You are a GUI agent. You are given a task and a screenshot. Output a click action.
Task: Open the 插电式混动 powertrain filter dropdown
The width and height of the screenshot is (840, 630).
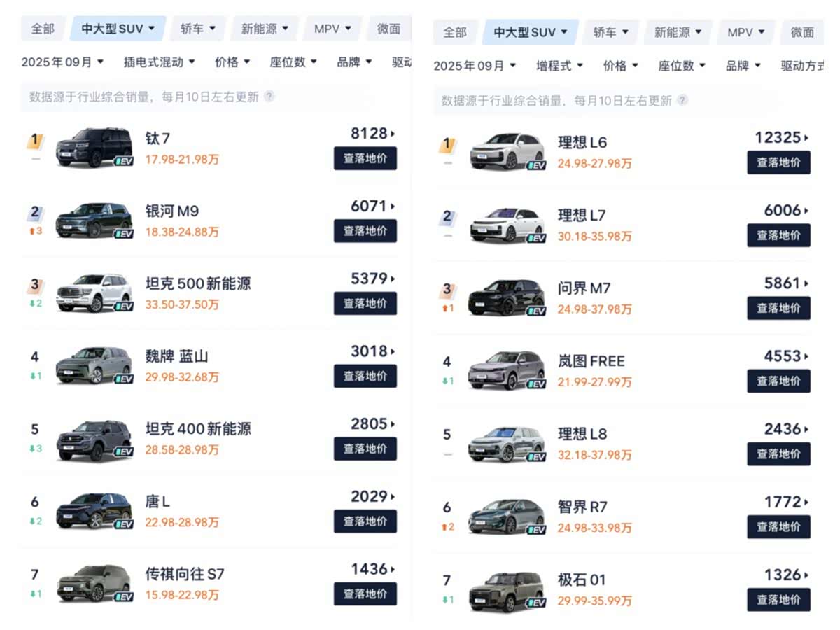point(159,62)
